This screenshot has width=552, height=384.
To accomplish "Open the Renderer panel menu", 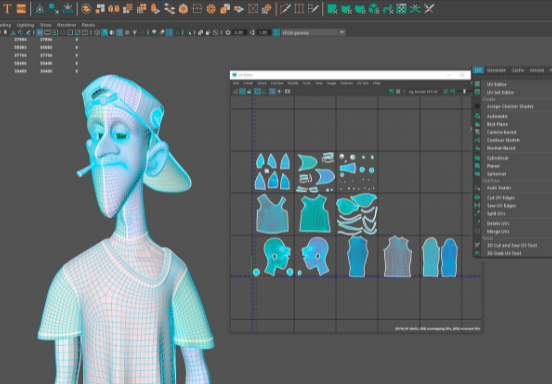I will [x=67, y=25].
